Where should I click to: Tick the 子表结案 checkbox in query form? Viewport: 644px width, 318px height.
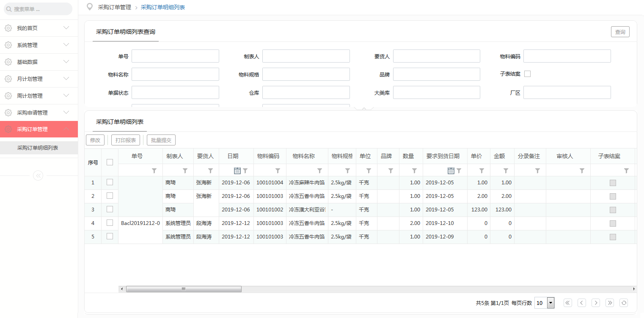tap(527, 74)
